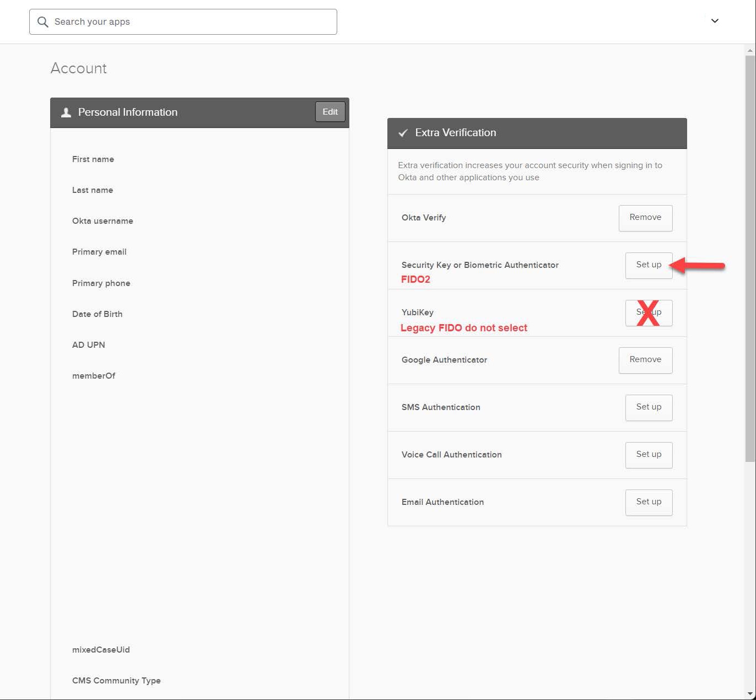Click the checkmark icon beside Extra Verification
756x700 pixels.
(403, 133)
